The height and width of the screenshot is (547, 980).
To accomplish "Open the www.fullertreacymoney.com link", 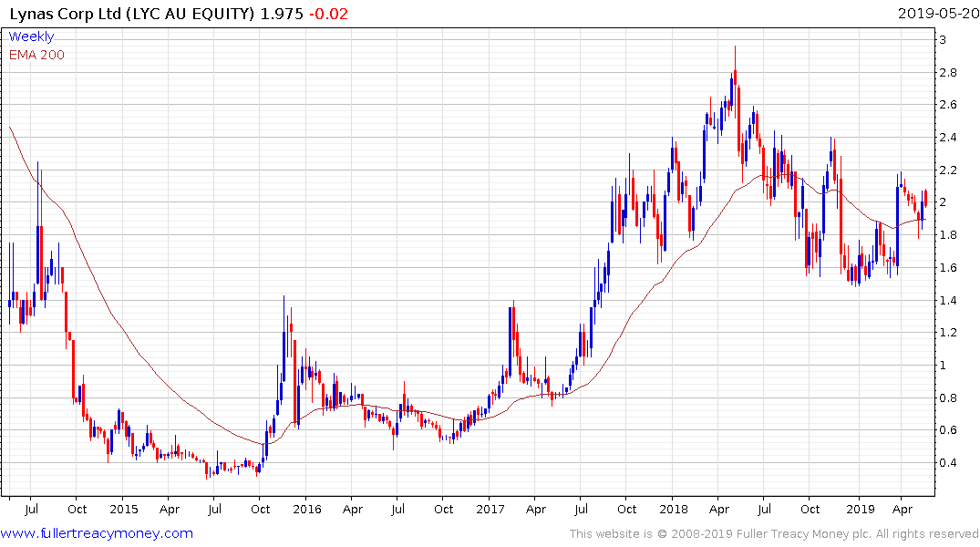I will (97, 533).
